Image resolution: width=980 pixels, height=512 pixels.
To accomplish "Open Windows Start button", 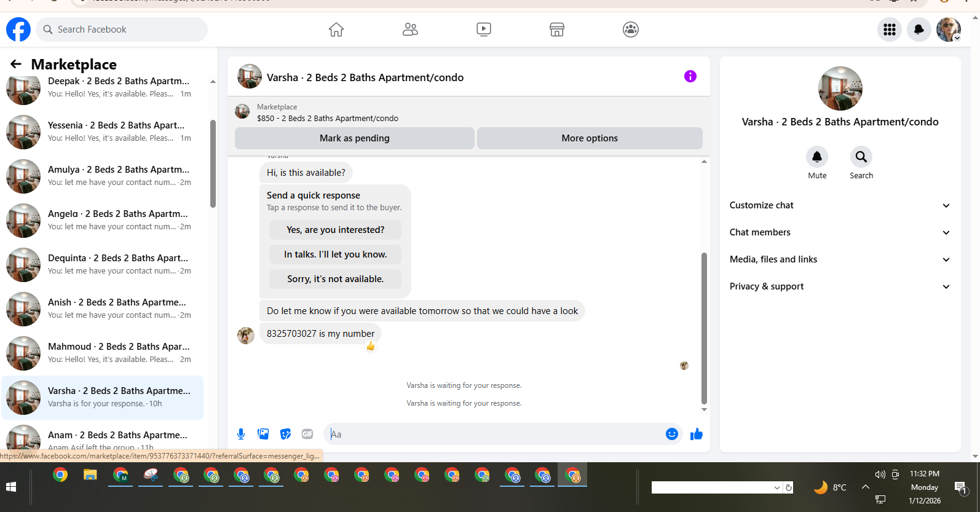I will pyautogui.click(x=11, y=487).
